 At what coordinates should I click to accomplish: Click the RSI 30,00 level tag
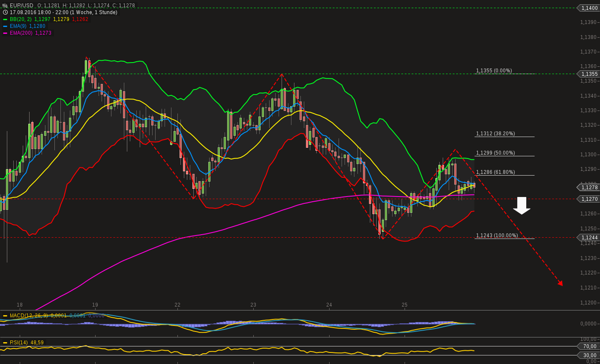[x=588, y=355]
